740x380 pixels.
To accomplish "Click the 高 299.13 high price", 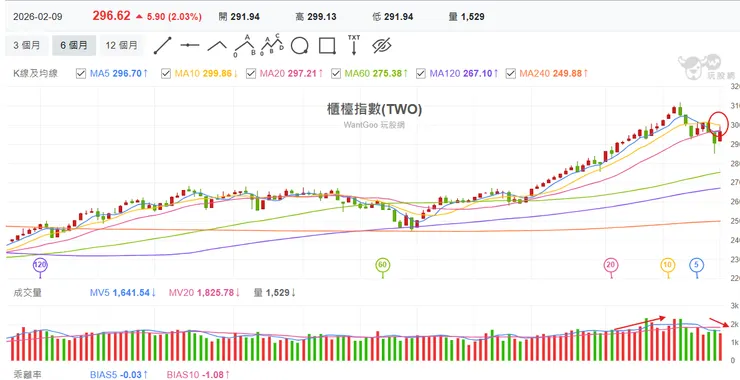I will coord(316,17).
